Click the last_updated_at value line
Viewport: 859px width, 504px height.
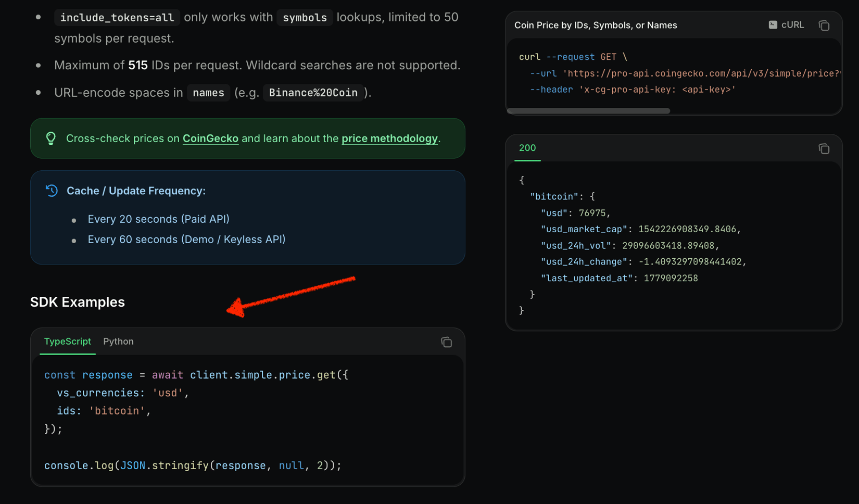tap(619, 278)
